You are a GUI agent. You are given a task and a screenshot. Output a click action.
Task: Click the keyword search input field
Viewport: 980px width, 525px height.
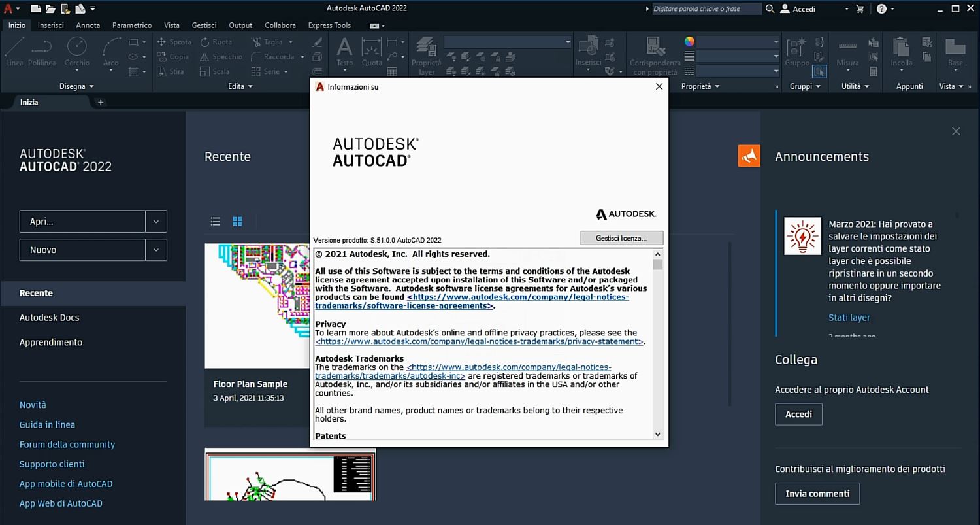[x=707, y=8]
